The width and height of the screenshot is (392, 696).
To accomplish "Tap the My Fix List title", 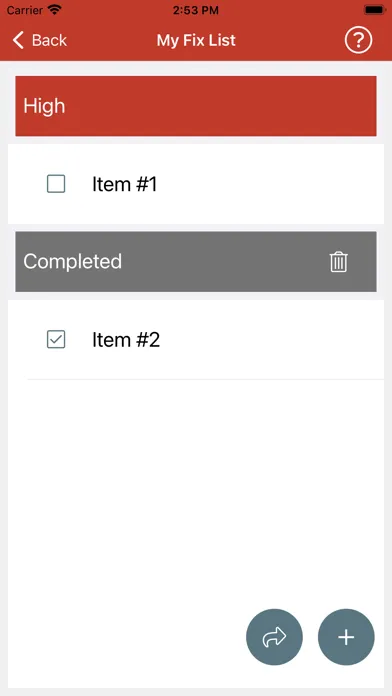I will point(196,40).
